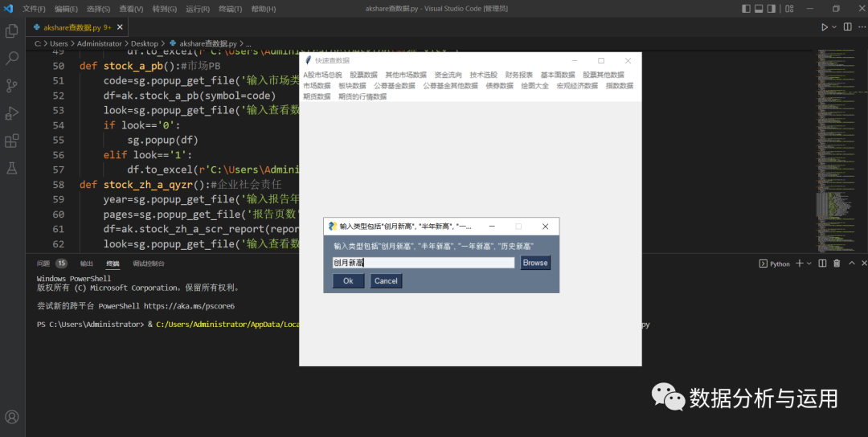Screen dimensions: 868x437
Task: Split the terminal panel
Action: (823, 263)
